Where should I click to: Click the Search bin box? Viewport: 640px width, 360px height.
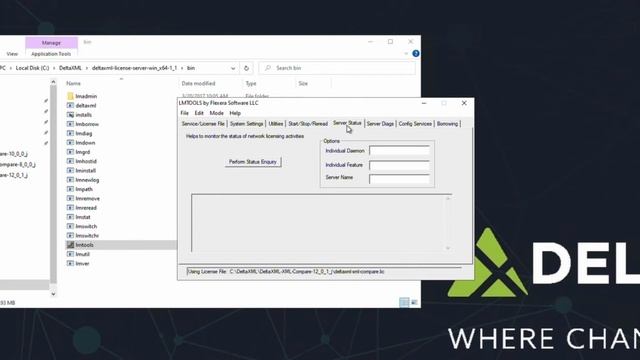click(x=337, y=68)
